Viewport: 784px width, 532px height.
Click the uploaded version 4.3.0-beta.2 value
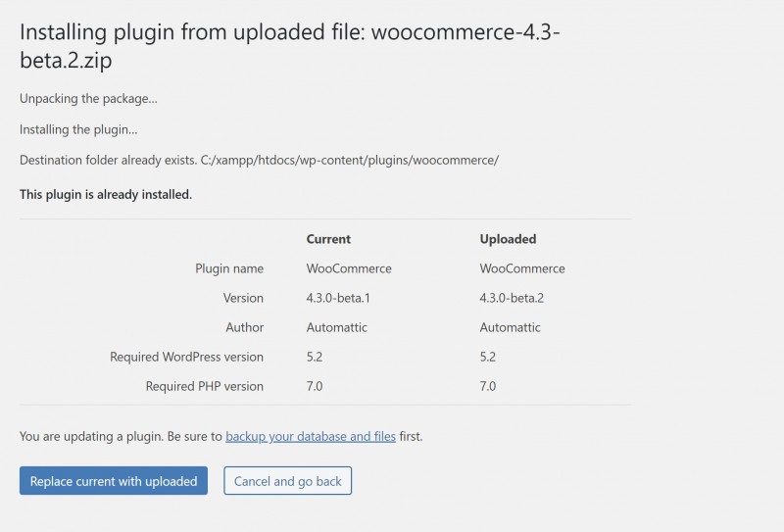(x=512, y=298)
